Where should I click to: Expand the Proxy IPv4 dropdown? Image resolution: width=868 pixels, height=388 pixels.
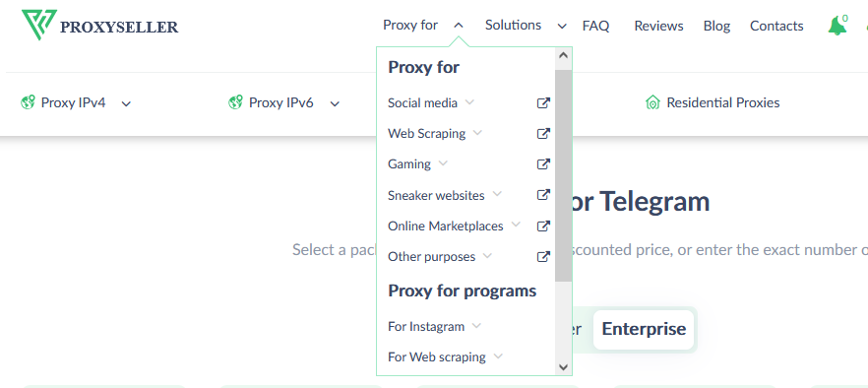(x=76, y=103)
